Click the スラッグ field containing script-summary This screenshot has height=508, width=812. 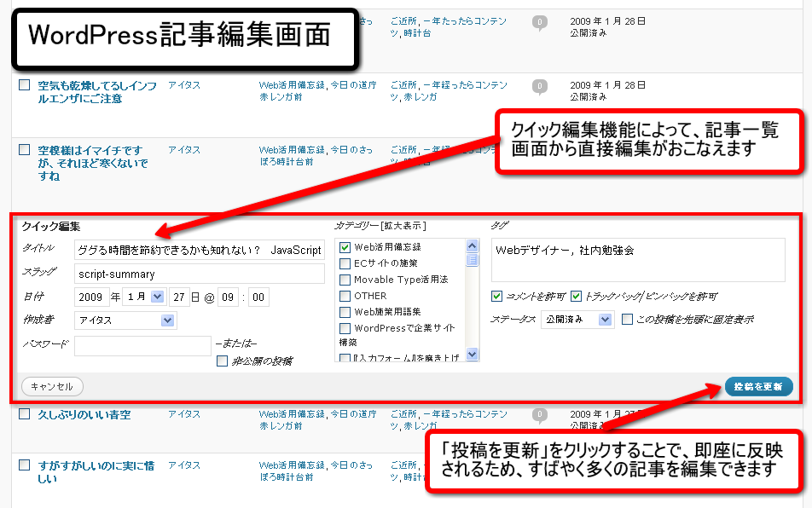click(199, 274)
